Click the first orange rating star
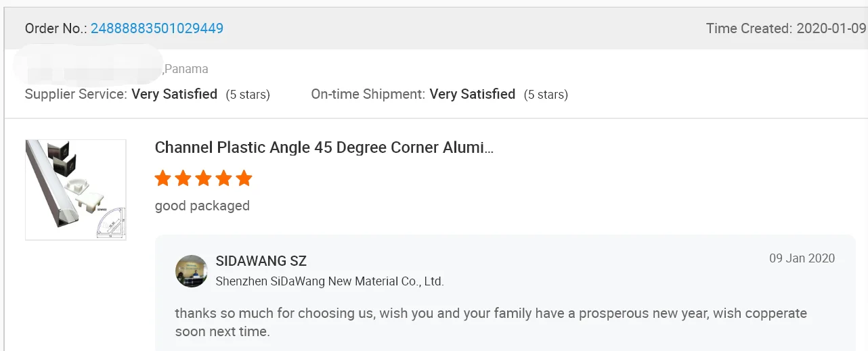The width and height of the screenshot is (868, 351). point(162,179)
